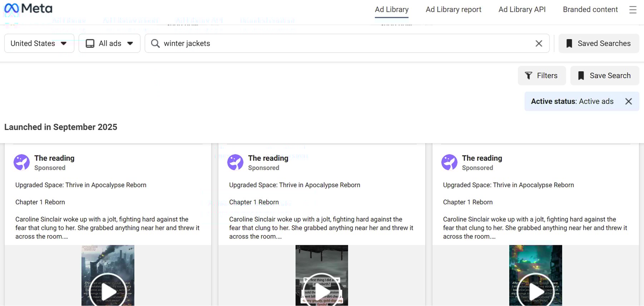The width and height of the screenshot is (644, 306).
Task: Open the second ad's The reading avatar
Action: [235, 162]
